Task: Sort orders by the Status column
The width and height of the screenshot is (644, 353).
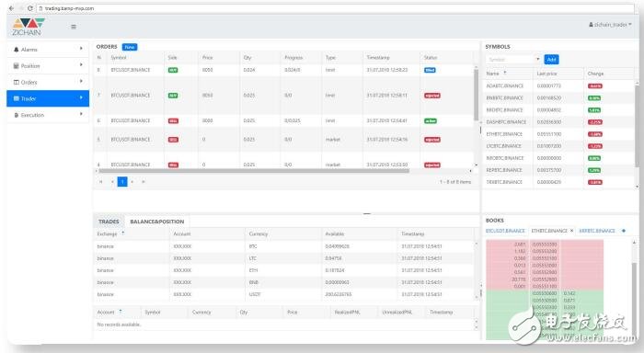Action: point(431,58)
